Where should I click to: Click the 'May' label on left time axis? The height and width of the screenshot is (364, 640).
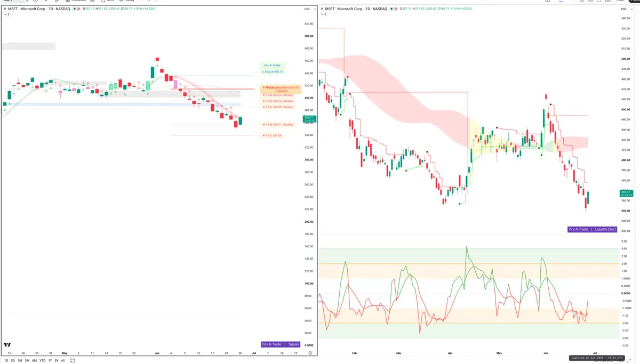click(65, 353)
